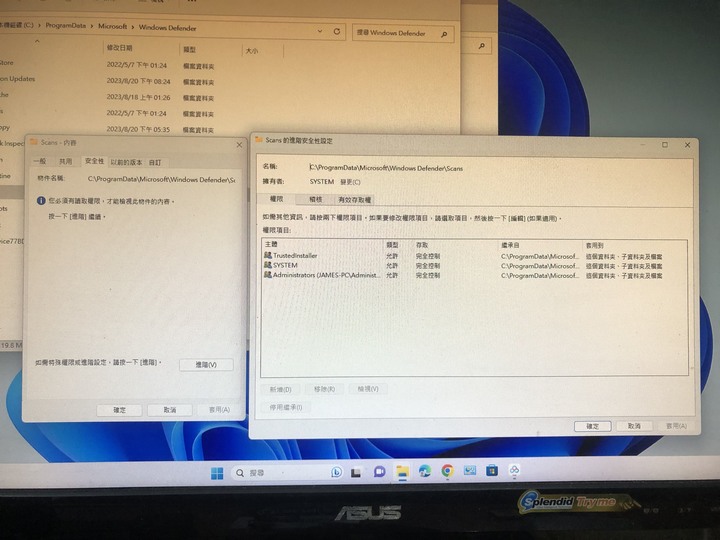
Task: Click 確定 in Advanced Security Settings window
Action: click(x=592, y=426)
